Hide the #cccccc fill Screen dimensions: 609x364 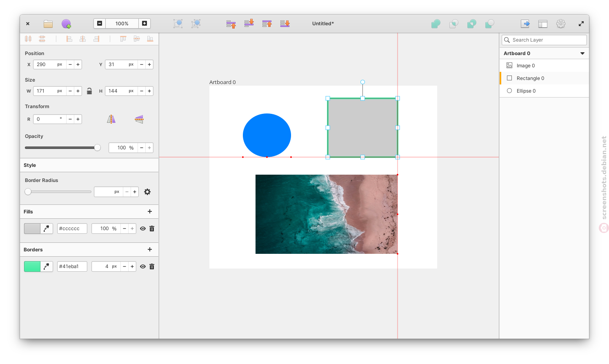143,229
